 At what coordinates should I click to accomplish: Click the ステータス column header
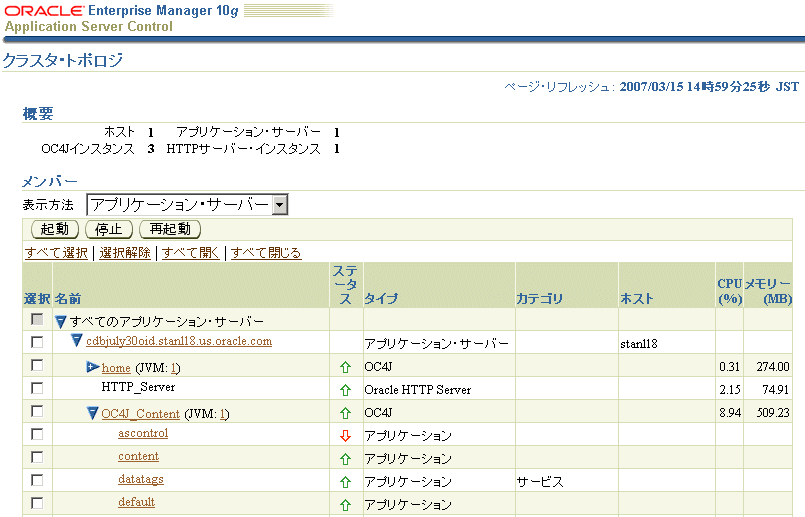[x=345, y=284]
